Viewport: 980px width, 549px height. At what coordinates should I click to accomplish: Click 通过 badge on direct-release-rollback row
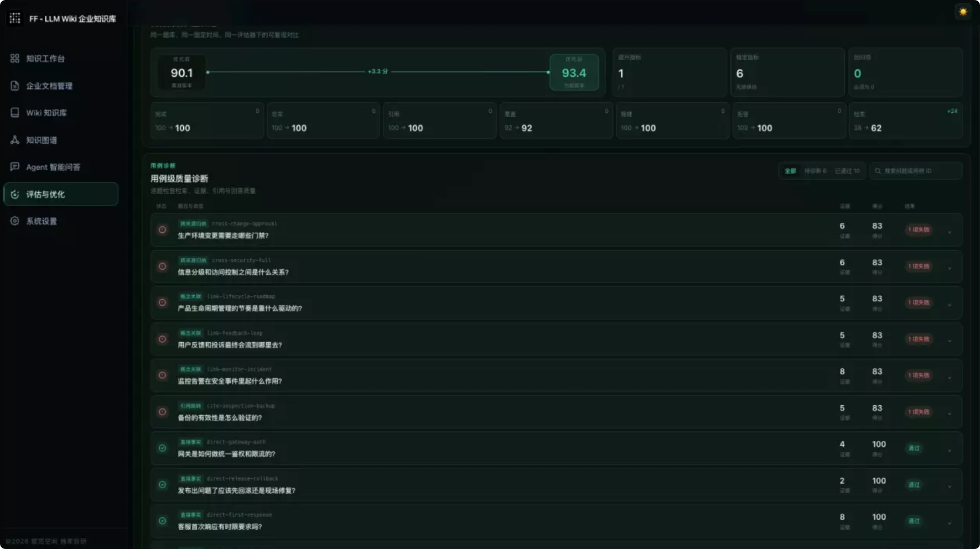click(x=914, y=484)
